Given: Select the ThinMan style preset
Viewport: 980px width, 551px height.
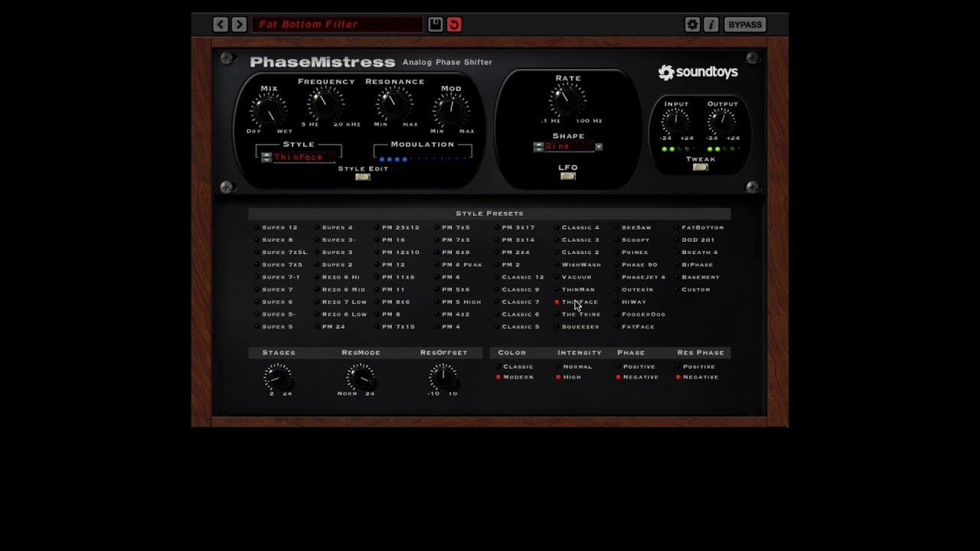Looking at the screenshot, I should 575,289.
